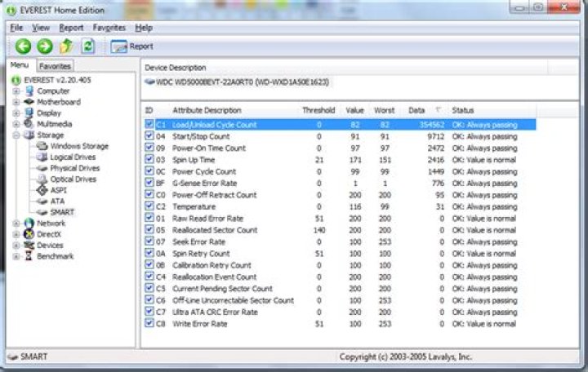The image size is (588, 372).
Task: Go back with the green left arrow
Action: 23,46
